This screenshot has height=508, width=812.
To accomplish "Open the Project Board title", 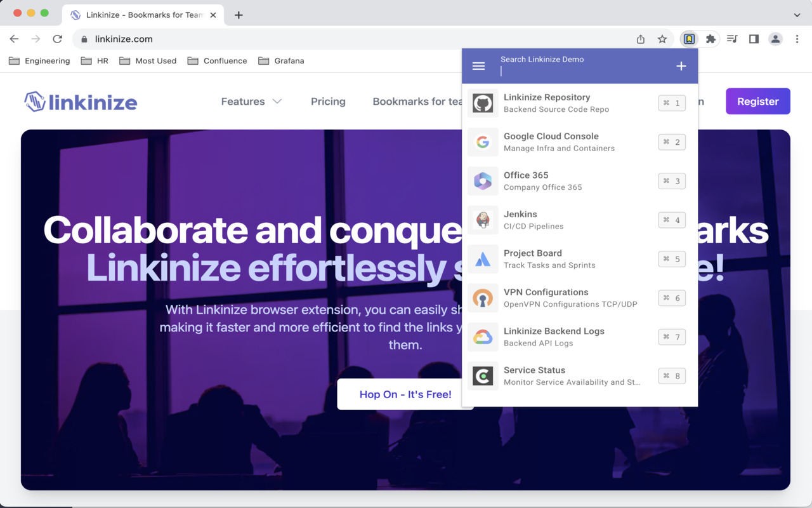I will [x=533, y=253].
